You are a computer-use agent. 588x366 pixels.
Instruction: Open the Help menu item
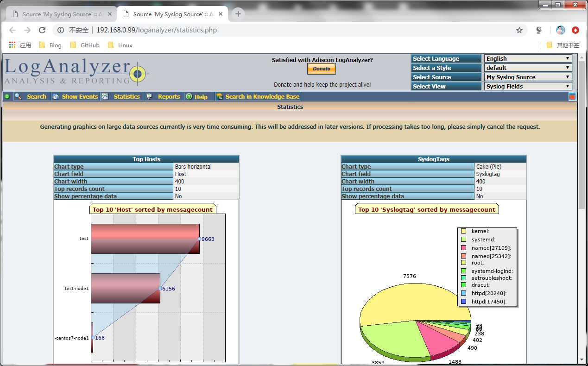point(201,96)
